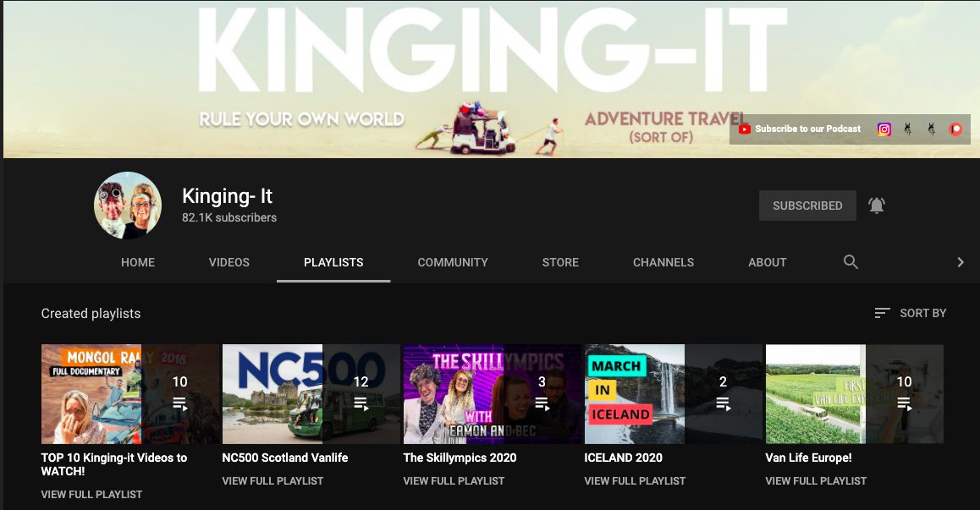The image size is (980, 510).
Task: Open the Skillympics playlist thumbnail
Action: coord(493,394)
